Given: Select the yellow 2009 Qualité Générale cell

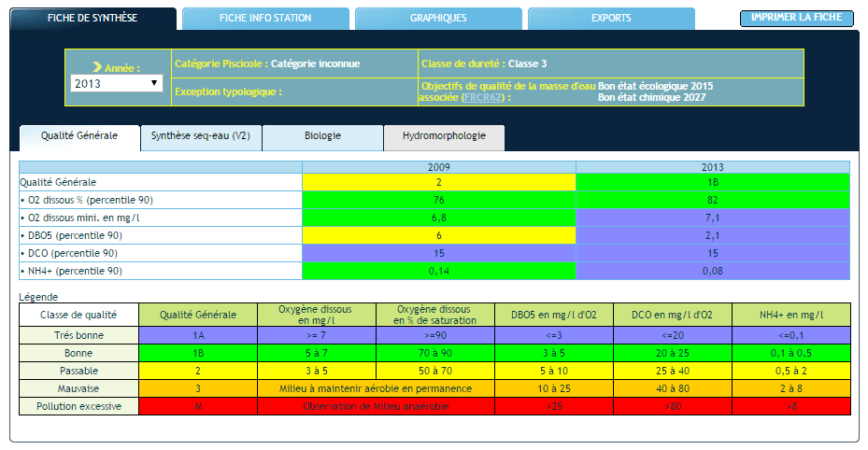Looking at the screenshot, I should [x=438, y=182].
